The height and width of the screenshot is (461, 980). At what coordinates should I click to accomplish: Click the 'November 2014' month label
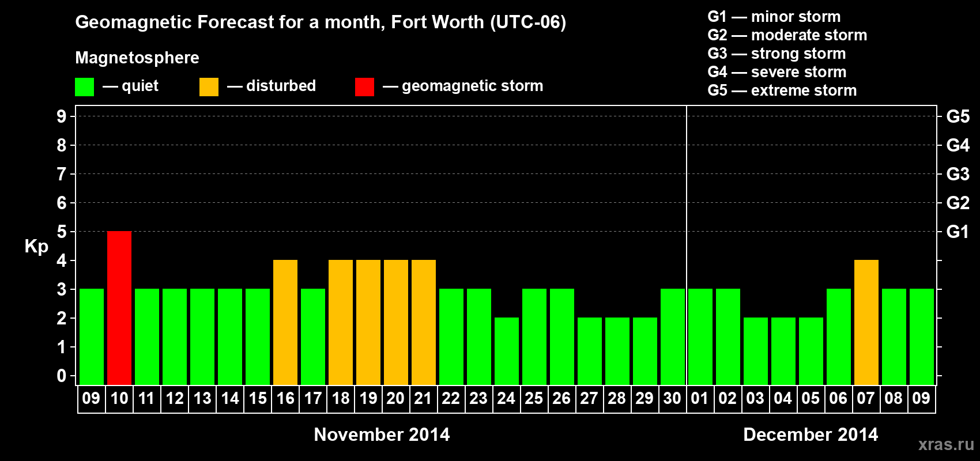[x=382, y=434]
